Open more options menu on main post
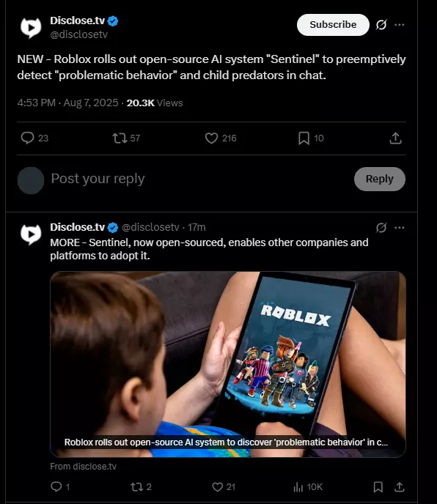This screenshot has width=437, height=504. (400, 25)
